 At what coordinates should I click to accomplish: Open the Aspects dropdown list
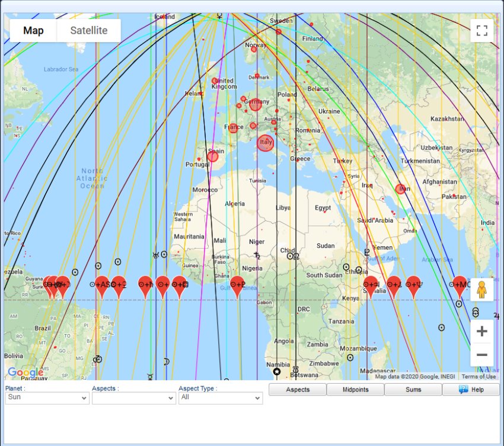click(133, 397)
